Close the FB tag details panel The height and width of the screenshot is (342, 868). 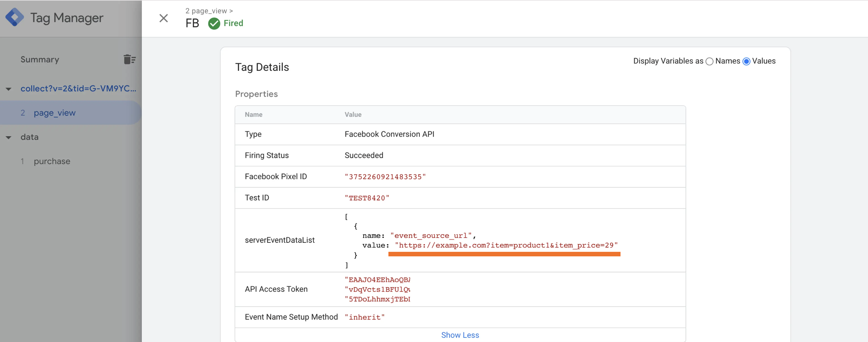pyautogui.click(x=163, y=18)
